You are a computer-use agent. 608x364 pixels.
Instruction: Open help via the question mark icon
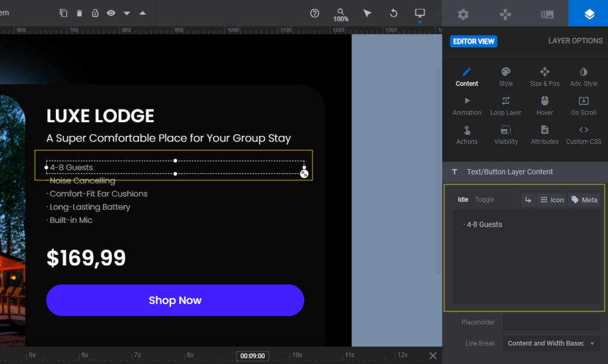(314, 12)
